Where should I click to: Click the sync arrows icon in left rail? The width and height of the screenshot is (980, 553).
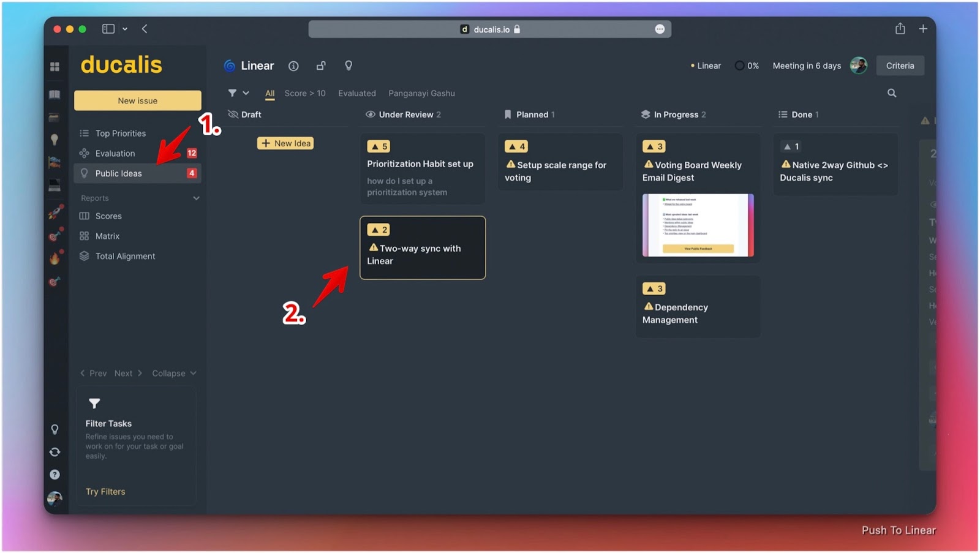(55, 452)
